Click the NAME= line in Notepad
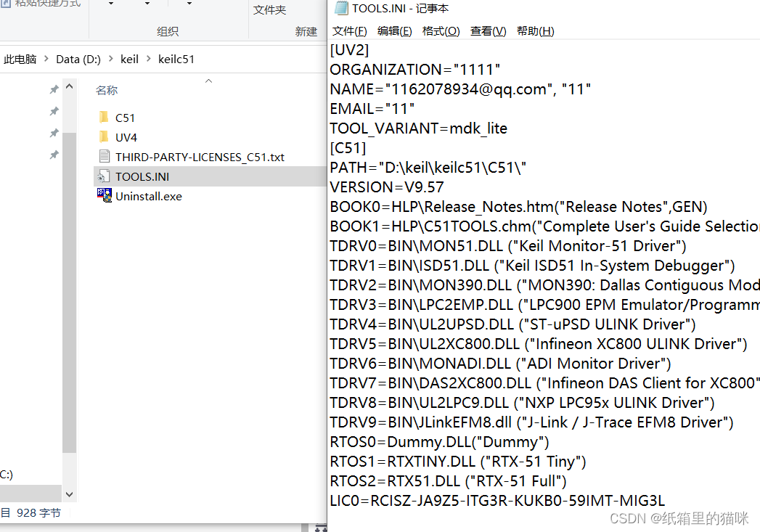Image resolution: width=760 pixels, height=532 pixels. pyautogui.click(x=460, y=89)
